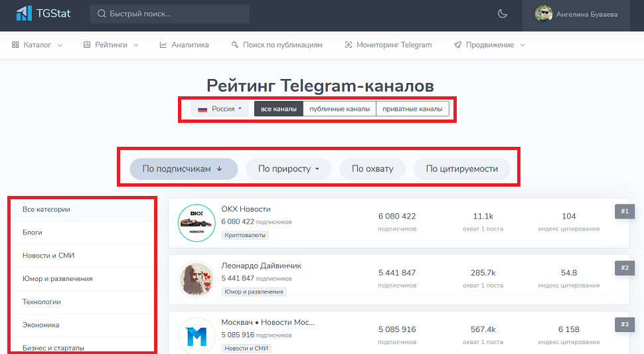Click the Аналитика line graph icon
The image size is (644, 354).
(x=163, y=44)
